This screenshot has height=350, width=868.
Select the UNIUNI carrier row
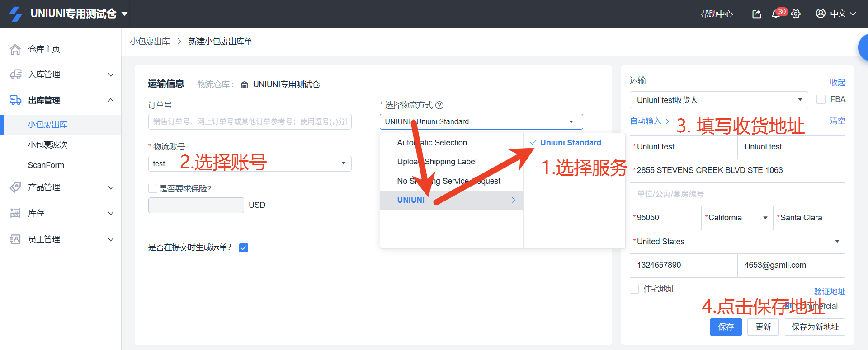click(452, 200)
